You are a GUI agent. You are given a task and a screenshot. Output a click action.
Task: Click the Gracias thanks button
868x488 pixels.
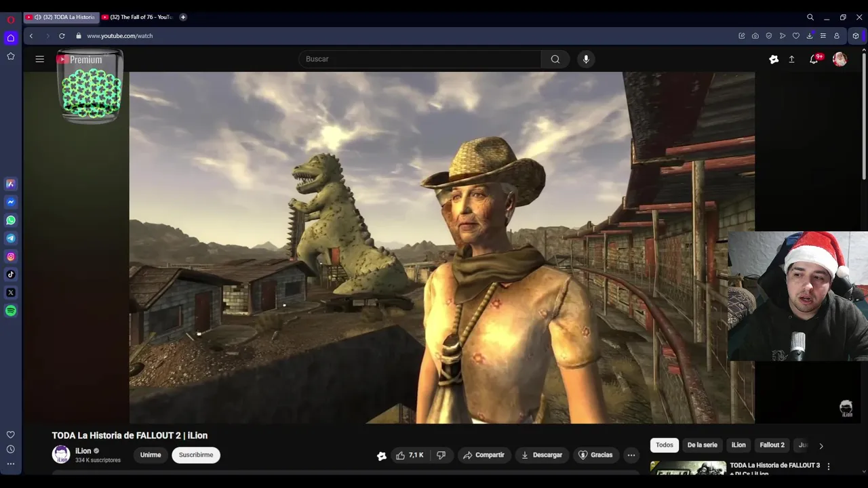click(x=595, y=455)
